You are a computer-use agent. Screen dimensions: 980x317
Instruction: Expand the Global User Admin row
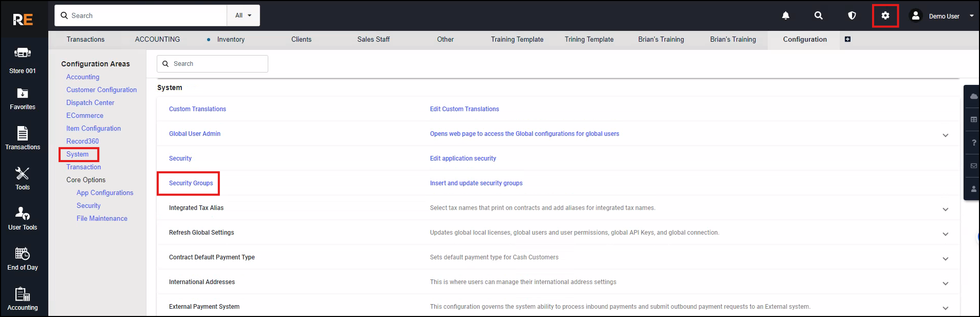[945, 135]
